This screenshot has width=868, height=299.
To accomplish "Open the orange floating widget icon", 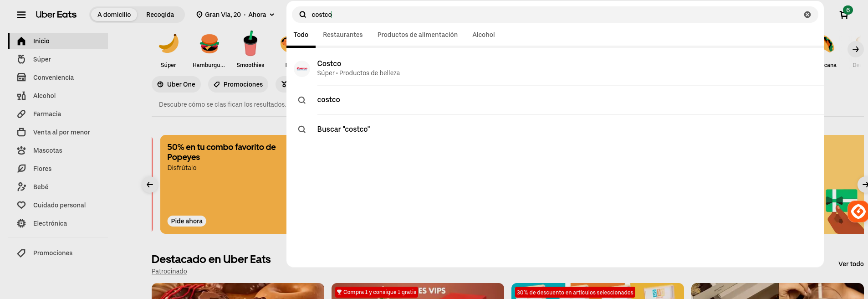I will pos(858,211).
